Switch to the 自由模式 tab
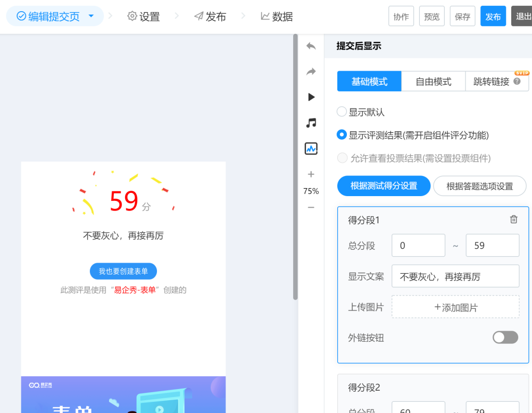 click(x=433, y=82)
